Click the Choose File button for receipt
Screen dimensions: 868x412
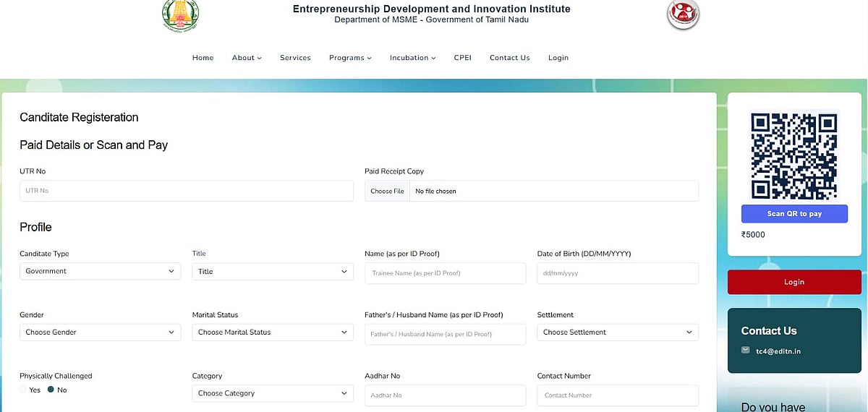387,191
